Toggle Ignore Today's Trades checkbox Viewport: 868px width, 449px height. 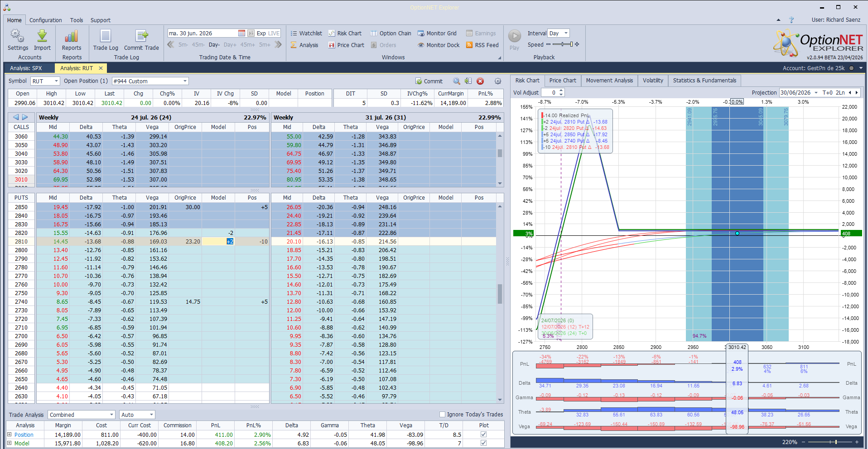click(x=442, y=414)
